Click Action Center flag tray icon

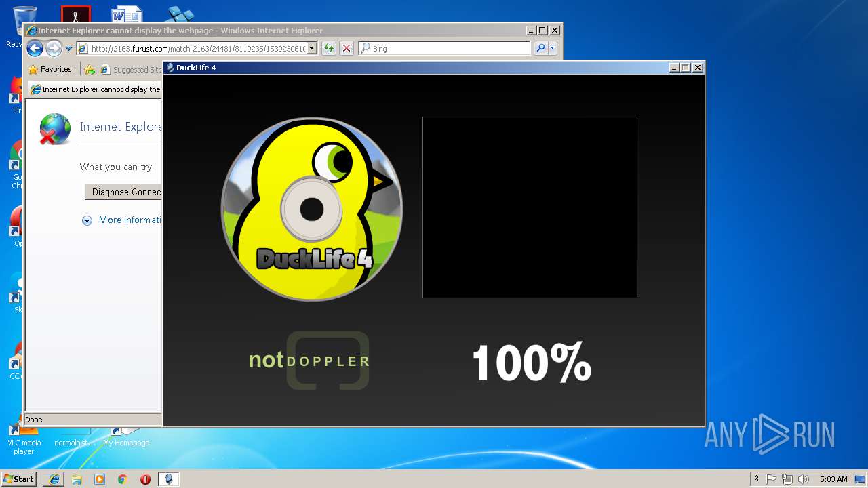click(x=771, y=479)
